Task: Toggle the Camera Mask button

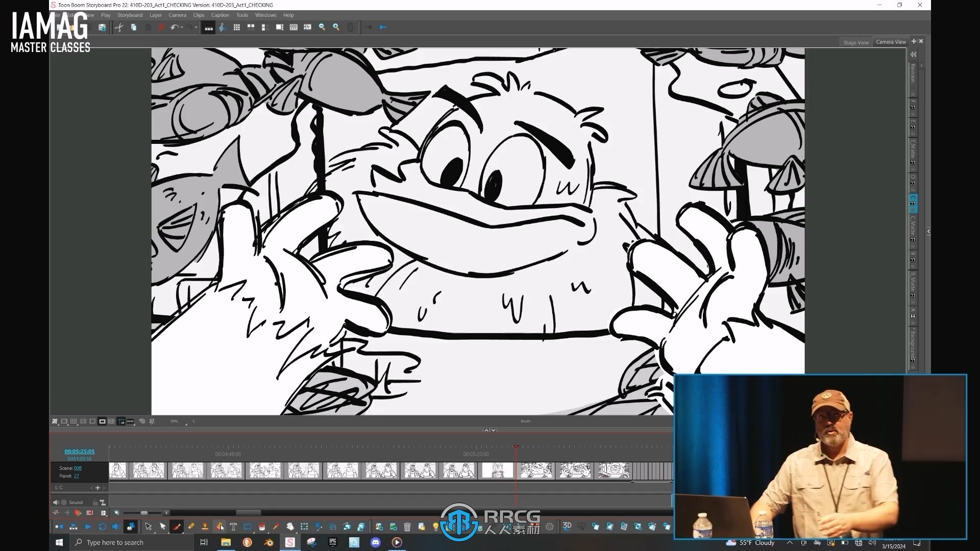Action: click(102, 421)
